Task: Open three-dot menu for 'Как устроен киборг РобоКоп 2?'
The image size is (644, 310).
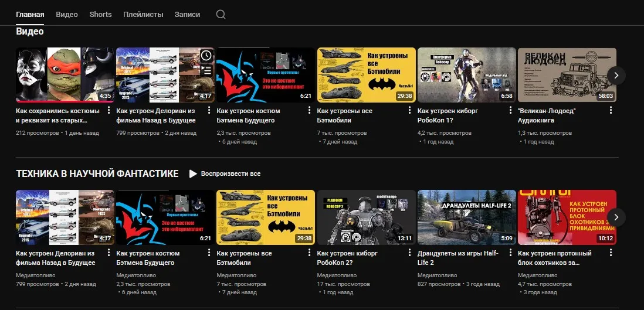Action: click(x=410, y=253)
